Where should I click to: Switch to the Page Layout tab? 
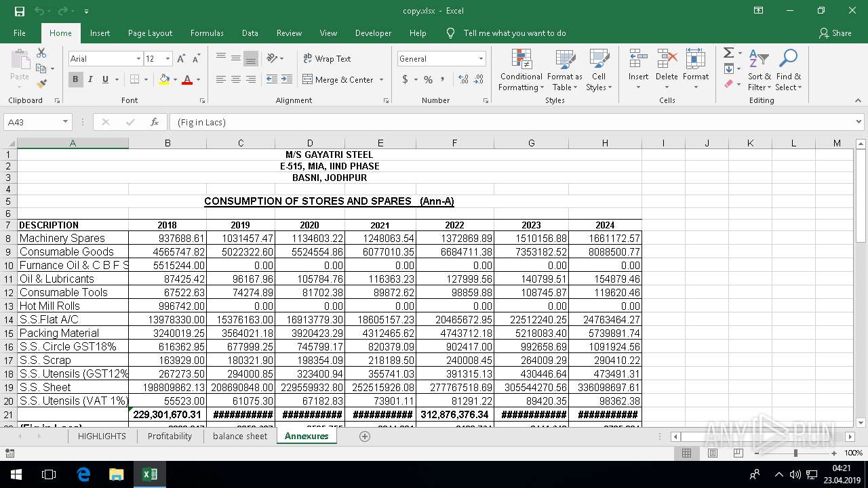tap(150, 33)
